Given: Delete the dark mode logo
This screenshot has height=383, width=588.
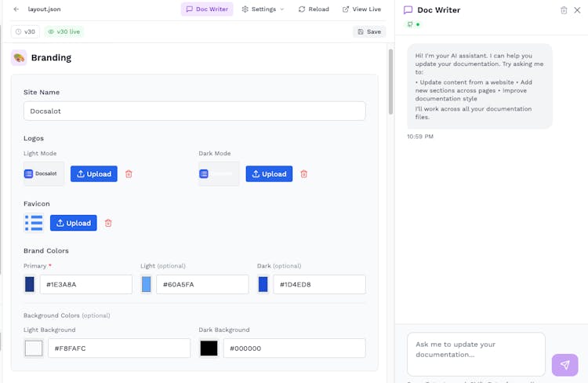Looking at the screenshot, I should [304, 174].
